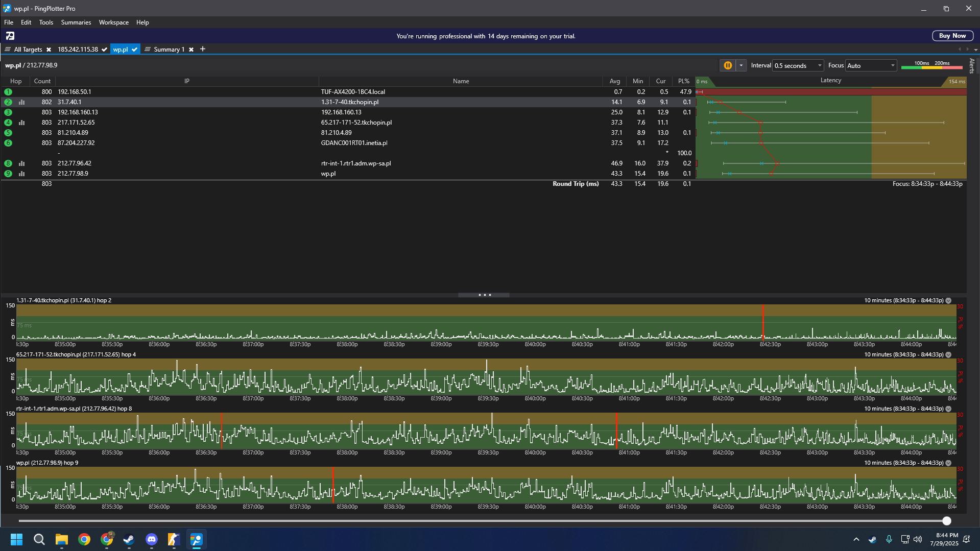
Task: Open hop 2 graph time range menu
Action: pyautogui.click(x=948, y=300)
